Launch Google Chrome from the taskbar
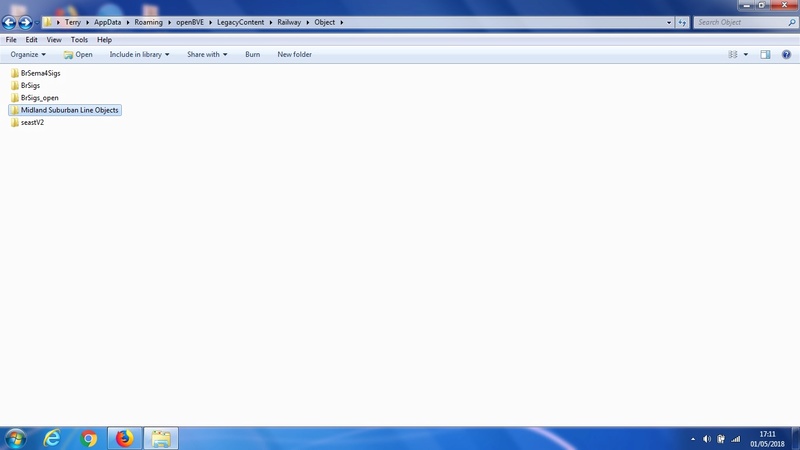 pos(89,438)
